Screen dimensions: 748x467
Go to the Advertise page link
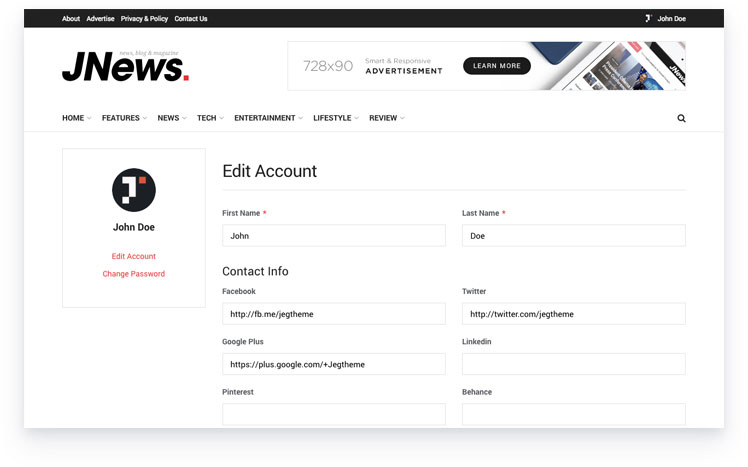coord(100,18)
